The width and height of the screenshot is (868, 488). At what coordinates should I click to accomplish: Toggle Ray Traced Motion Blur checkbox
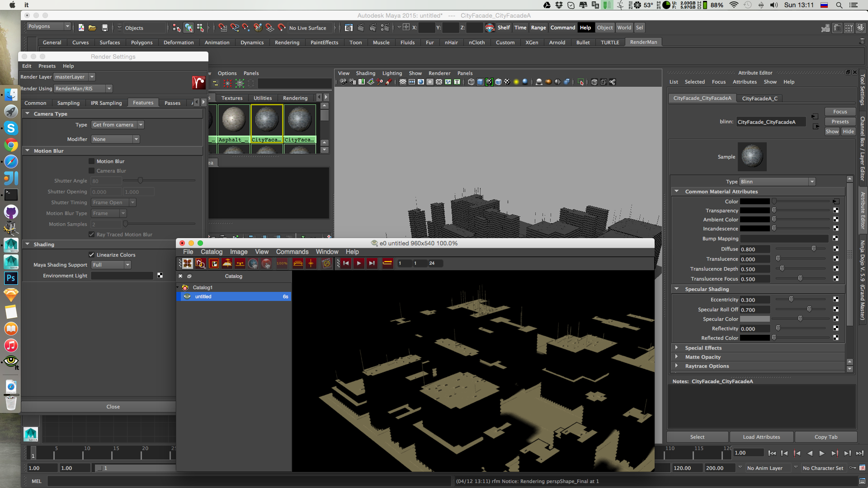point(92,235)
